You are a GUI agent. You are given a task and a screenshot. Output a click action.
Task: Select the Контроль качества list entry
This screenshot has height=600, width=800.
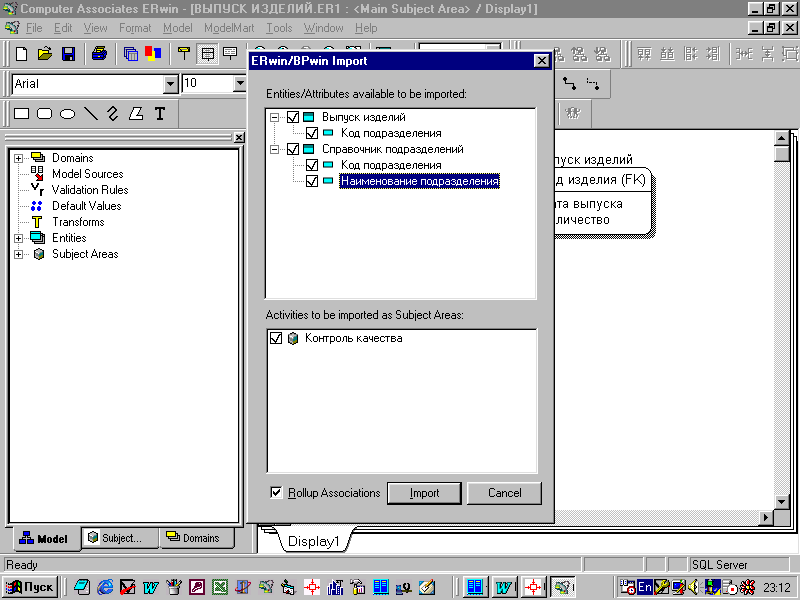coord(353,338)
